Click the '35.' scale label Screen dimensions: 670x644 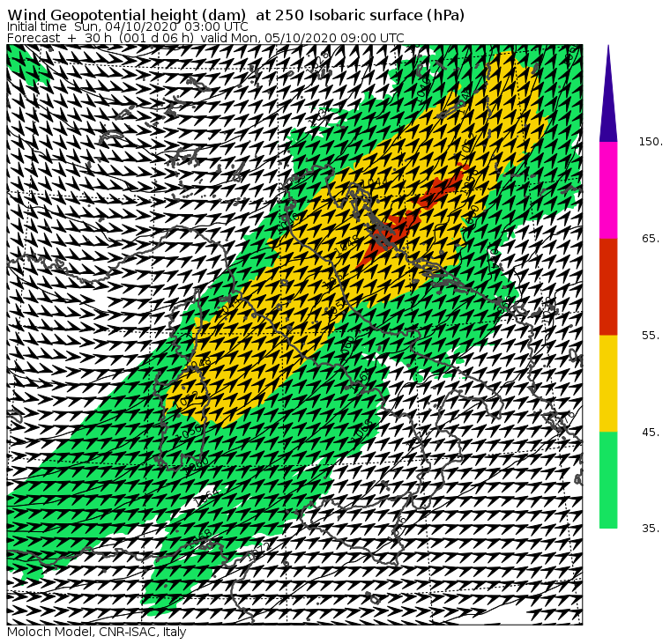pos(651,529)
